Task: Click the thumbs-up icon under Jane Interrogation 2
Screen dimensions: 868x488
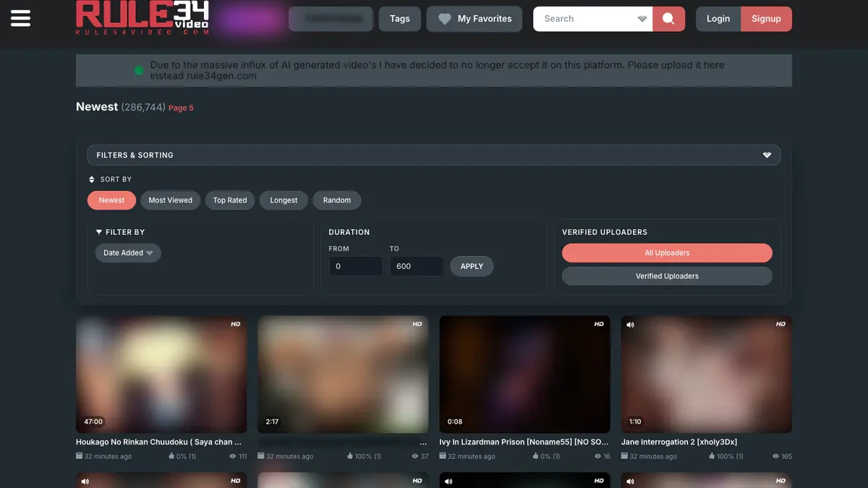Action: 712,456
